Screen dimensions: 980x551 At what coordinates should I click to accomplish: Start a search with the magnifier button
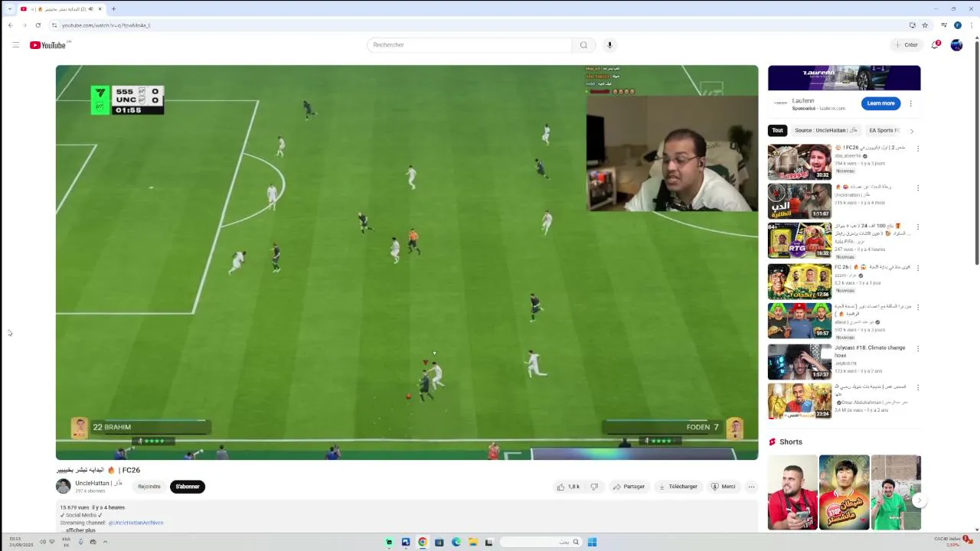(x=583, y=45)
